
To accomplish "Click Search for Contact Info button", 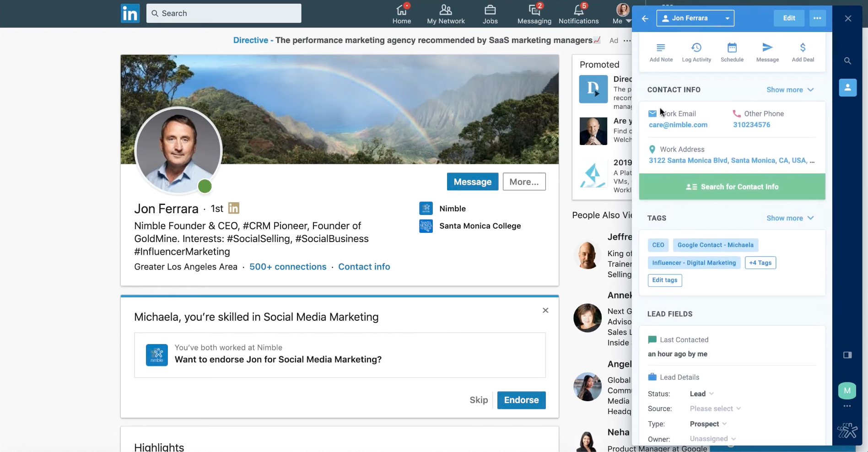I will click(732, 187).
